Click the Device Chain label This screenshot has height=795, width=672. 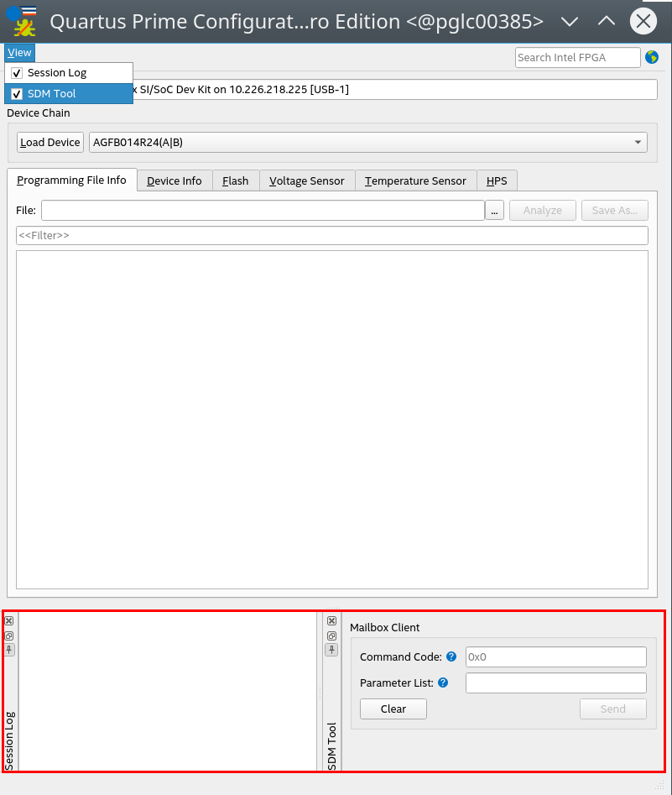click(39, 113)
